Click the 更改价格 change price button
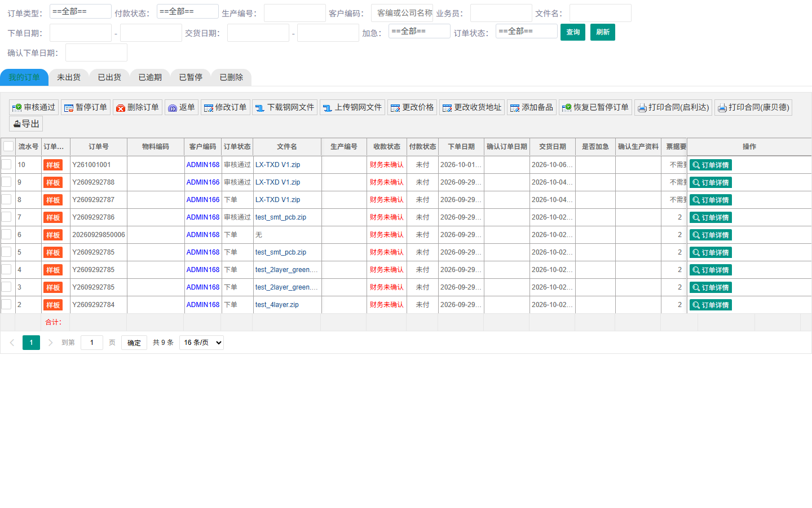This screenshot has width=812, height=508. coord(412,107)
